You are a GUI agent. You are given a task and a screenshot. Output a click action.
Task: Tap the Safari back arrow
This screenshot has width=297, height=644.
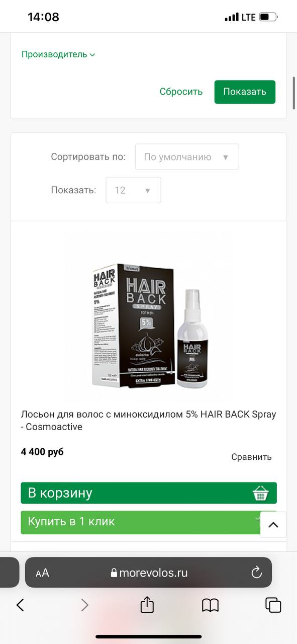point(20,605)
